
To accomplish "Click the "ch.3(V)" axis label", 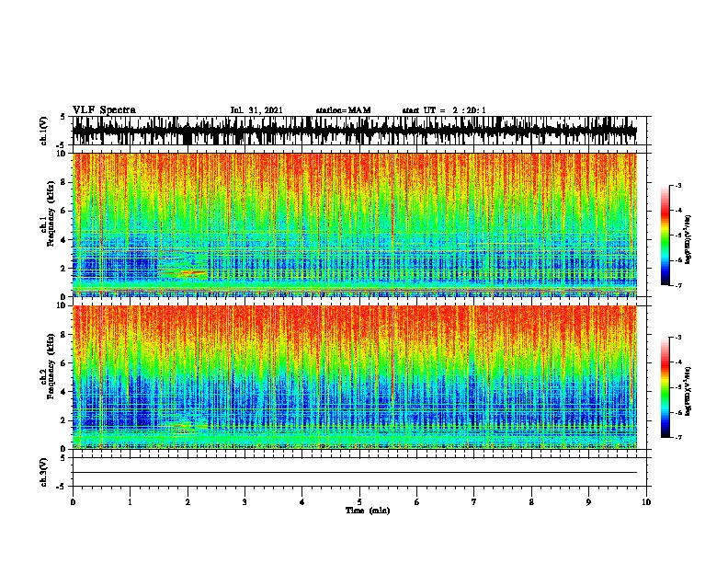I will [43, 472].
